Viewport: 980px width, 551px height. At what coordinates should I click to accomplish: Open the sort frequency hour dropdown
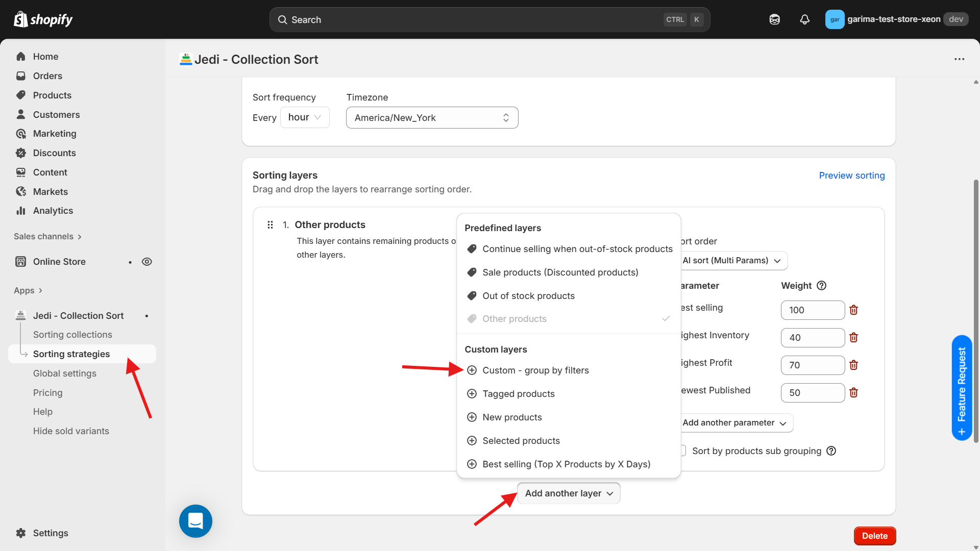pyautogui.click(x=304, y=117)
